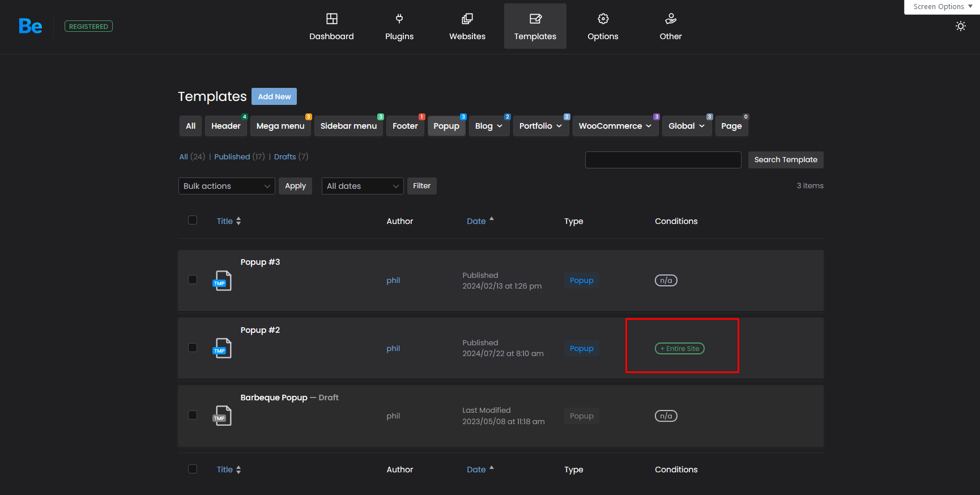The height and width of the screenshot is (495, 980).
Task: Filter templates by Mega menu
Action: point(280,126)
